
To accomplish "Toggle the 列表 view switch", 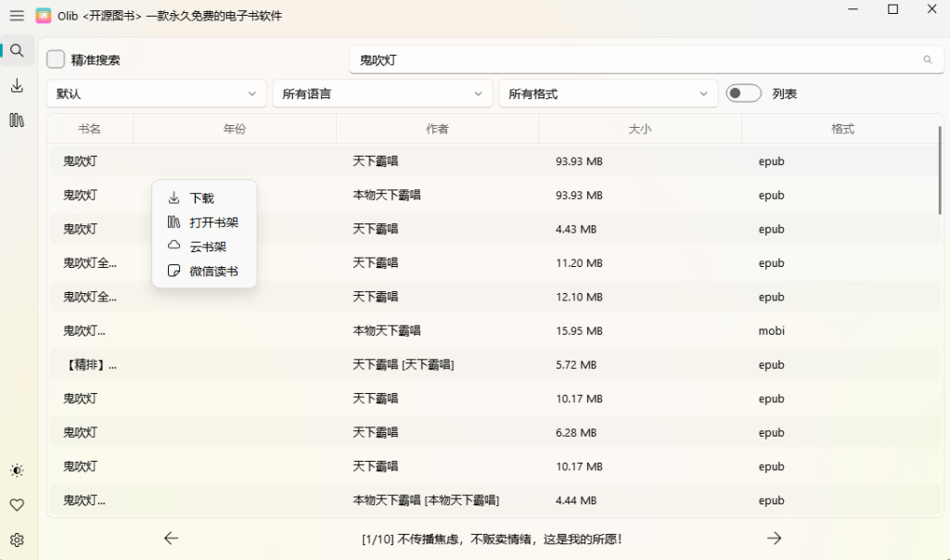I will pyautogui.click(x=743, y=94).
